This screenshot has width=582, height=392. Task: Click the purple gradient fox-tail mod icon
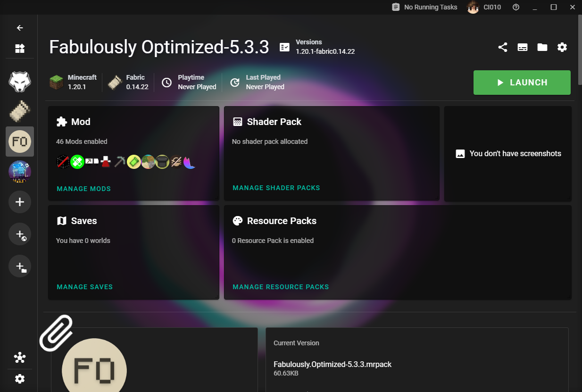(x=190, y=162)
